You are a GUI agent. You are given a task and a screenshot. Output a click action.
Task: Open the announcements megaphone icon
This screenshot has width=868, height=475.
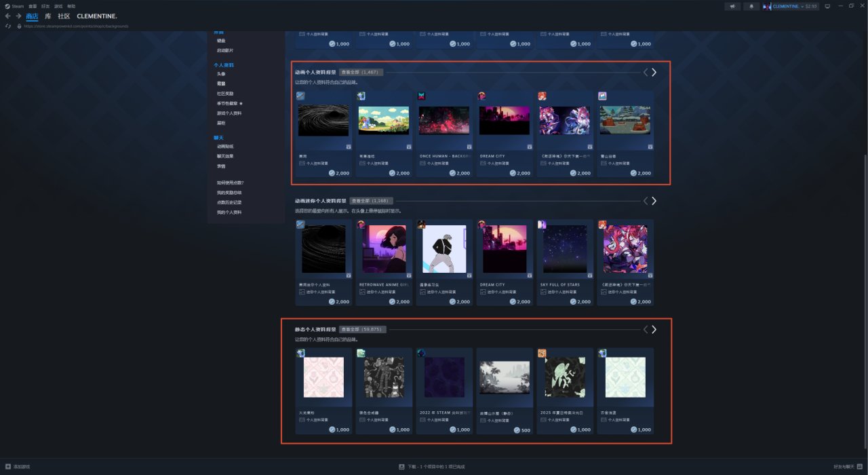(x=732, y=6)
